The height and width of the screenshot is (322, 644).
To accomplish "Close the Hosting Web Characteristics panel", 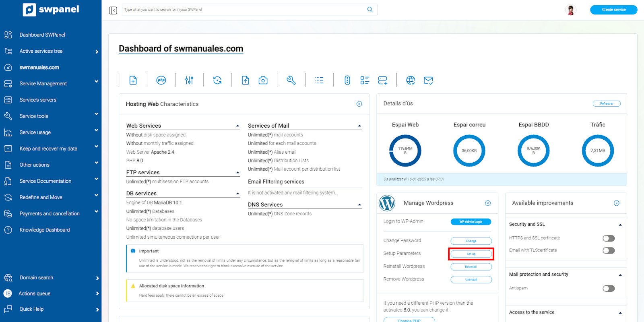I will point(359,104).
